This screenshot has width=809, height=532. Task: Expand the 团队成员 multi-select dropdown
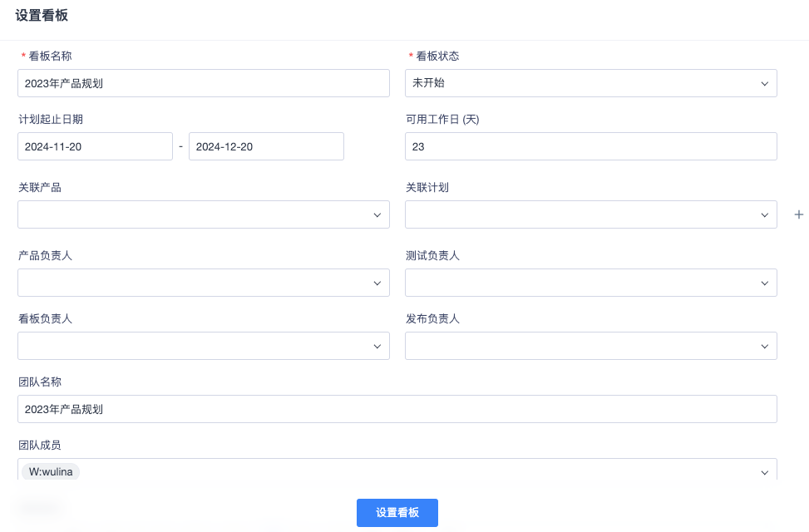tap(397, 470)
